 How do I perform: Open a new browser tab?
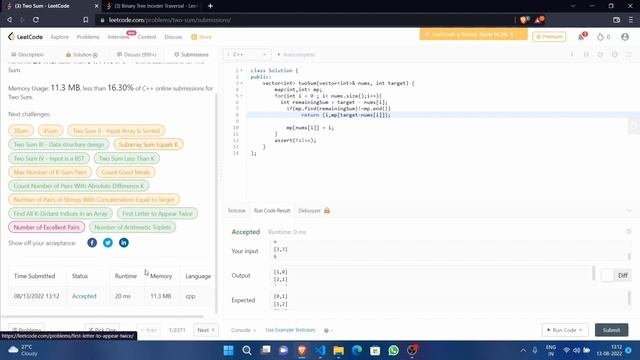click(210, 6)
